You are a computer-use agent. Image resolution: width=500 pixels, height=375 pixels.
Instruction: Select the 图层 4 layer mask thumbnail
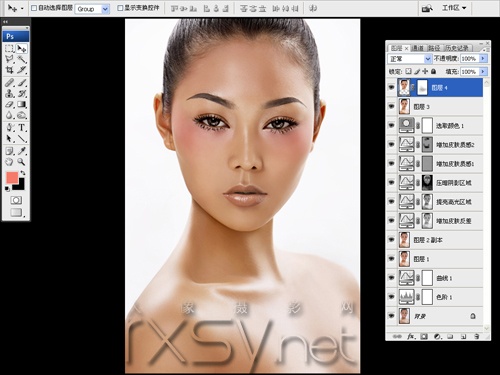click(422, 88)
